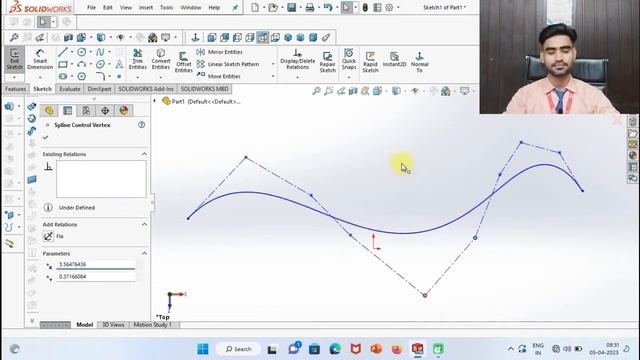Image resolution: width=640 pixels, height=360 pixels.
Task: Open the Window menu
Action: 191,7
